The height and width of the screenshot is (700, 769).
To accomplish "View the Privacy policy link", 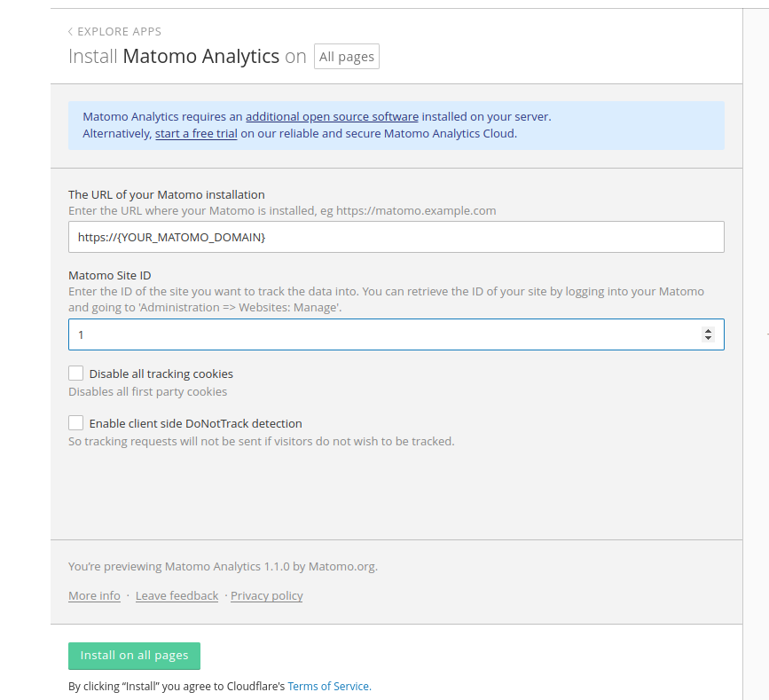I will pyautogui.click(x=266, y=596).
